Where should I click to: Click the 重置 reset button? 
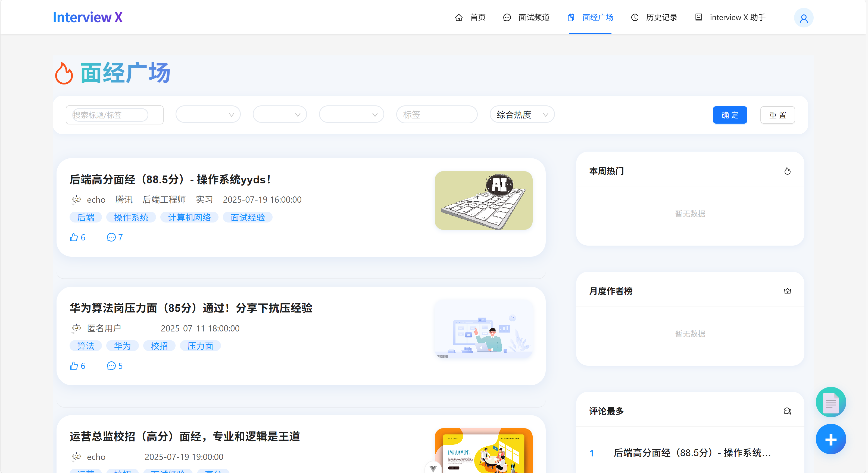coord(777,115)
